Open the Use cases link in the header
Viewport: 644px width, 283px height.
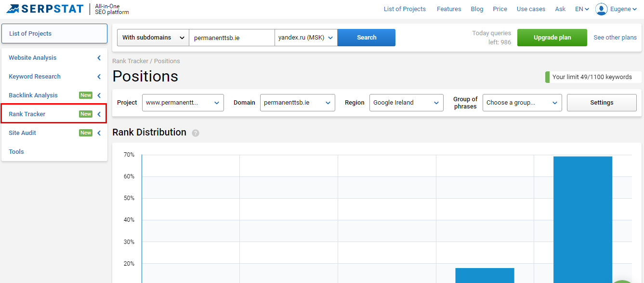(531, 9)
